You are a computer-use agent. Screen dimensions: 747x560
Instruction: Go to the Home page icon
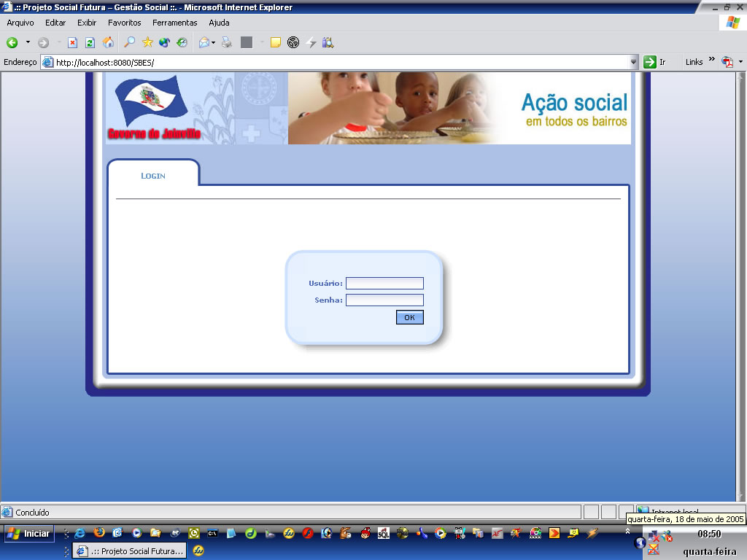coord(109,42)
